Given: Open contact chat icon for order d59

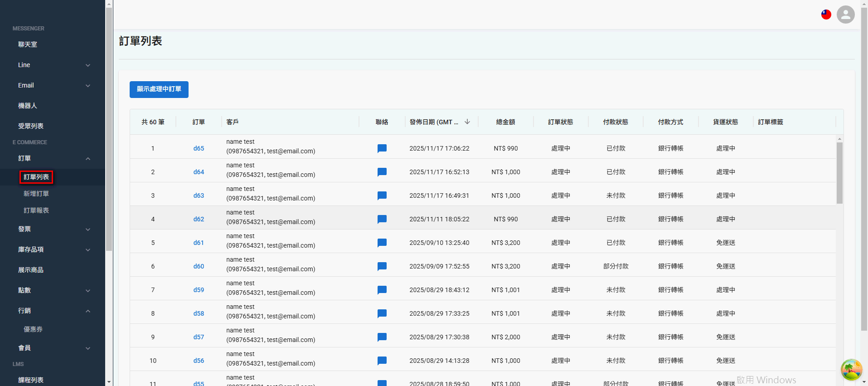Looking at the screenshot, I should click(382, 290).
